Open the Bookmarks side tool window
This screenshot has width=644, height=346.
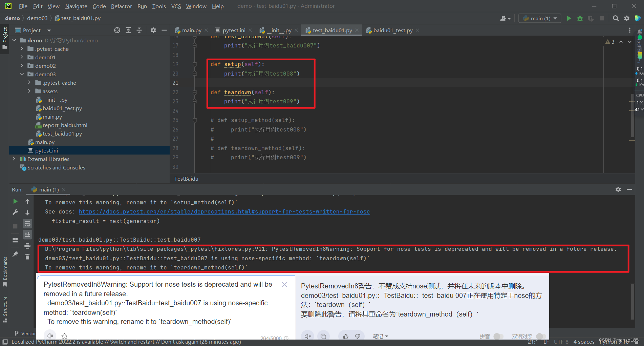5,271
